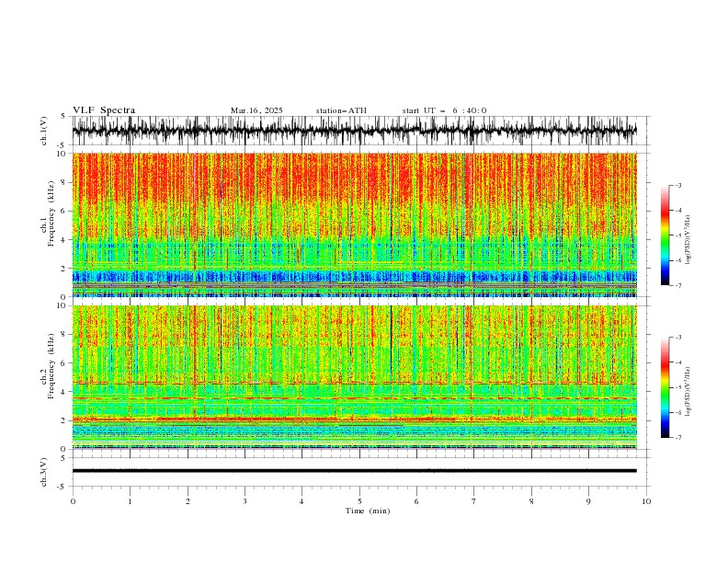The image size is (728, 563).
Task: Click the "-7" tick of ch.2 color bar
Action: pyautogui.click(x=677, y=438)
